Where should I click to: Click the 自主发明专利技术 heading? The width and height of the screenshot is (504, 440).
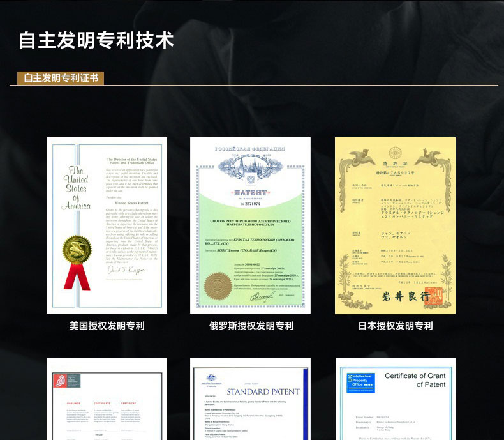96,40
